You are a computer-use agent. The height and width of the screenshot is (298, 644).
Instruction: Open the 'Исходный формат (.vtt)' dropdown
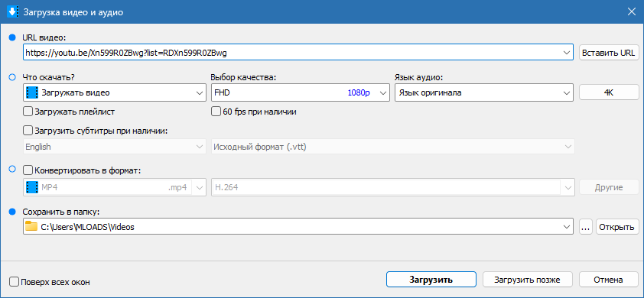coord(392,147)
